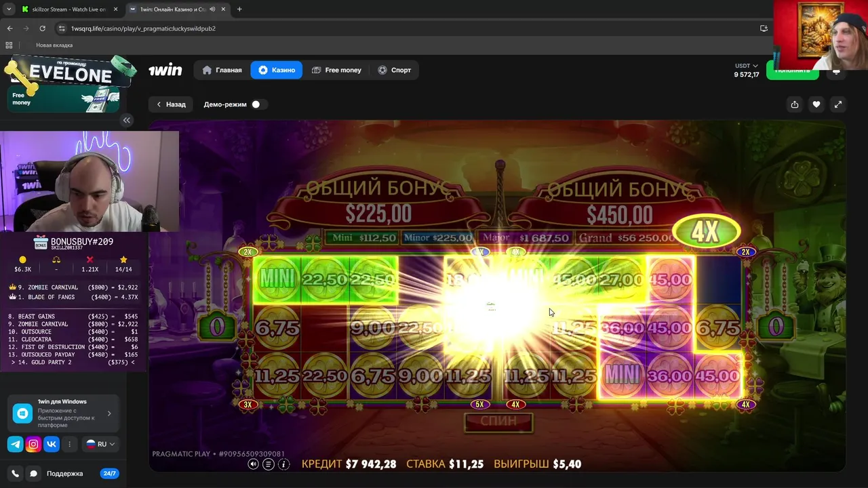Open the browser tab search dropdown

(x=9, y=9)
